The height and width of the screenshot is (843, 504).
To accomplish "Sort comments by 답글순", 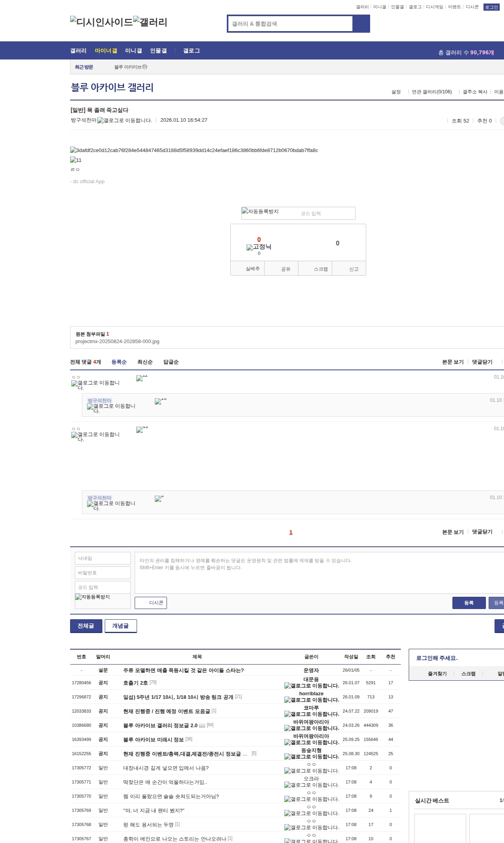I will tap(171, 362).
